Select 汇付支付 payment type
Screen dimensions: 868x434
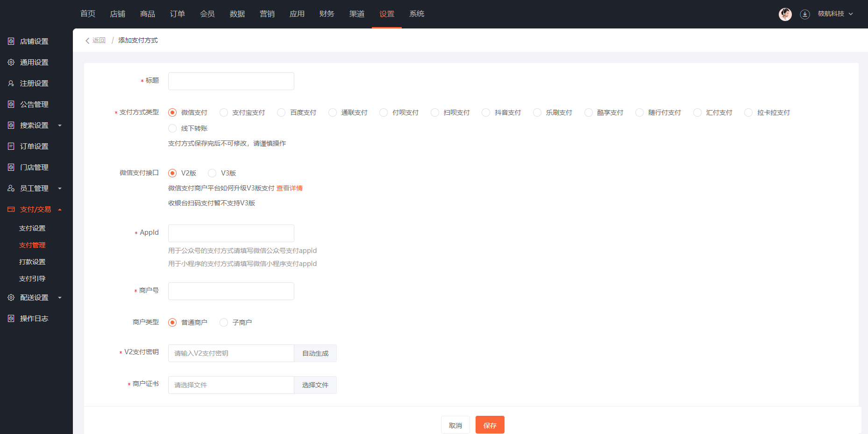(697, 112)
